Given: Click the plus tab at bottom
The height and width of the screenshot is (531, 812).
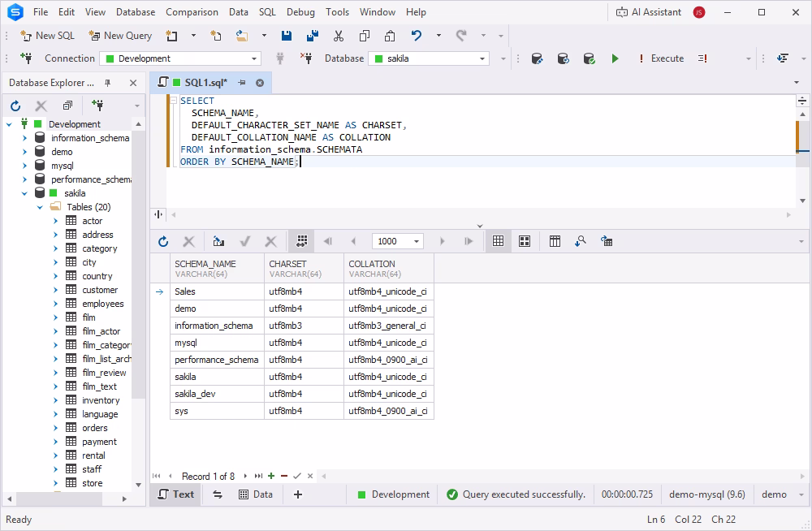Looking at the screenshot, I should click(x=298, y=494).
